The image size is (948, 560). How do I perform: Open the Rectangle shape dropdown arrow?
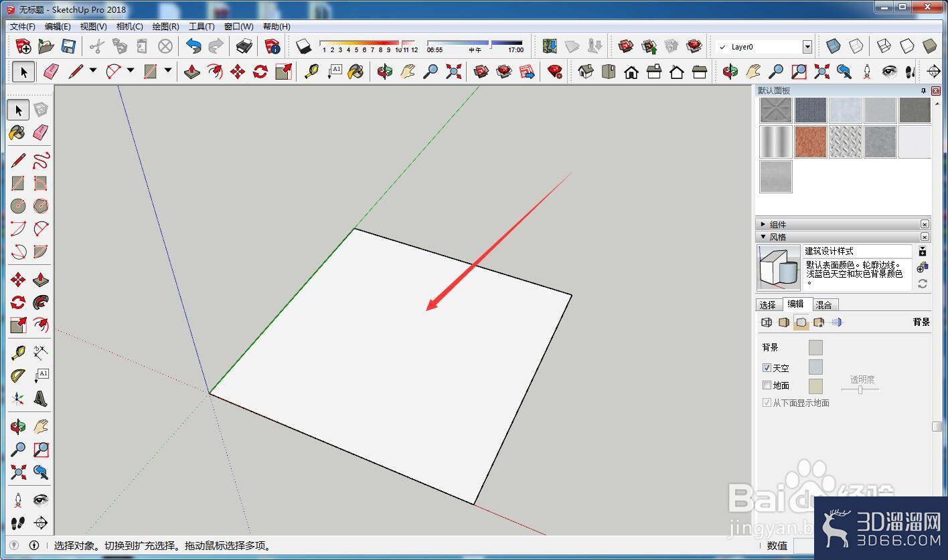168,70
